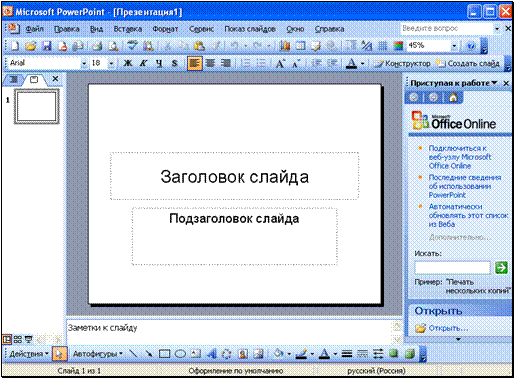Open shadow style options on drawing toolbar

tap(394, 354)
